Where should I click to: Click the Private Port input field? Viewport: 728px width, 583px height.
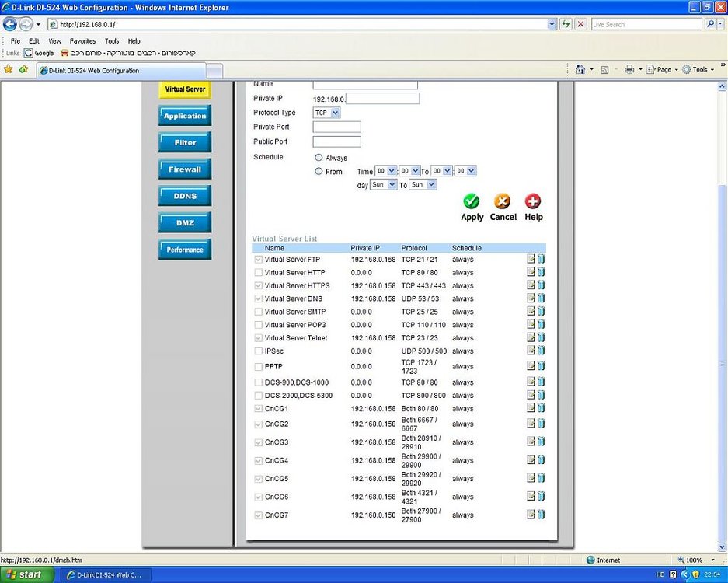(336, 127)
